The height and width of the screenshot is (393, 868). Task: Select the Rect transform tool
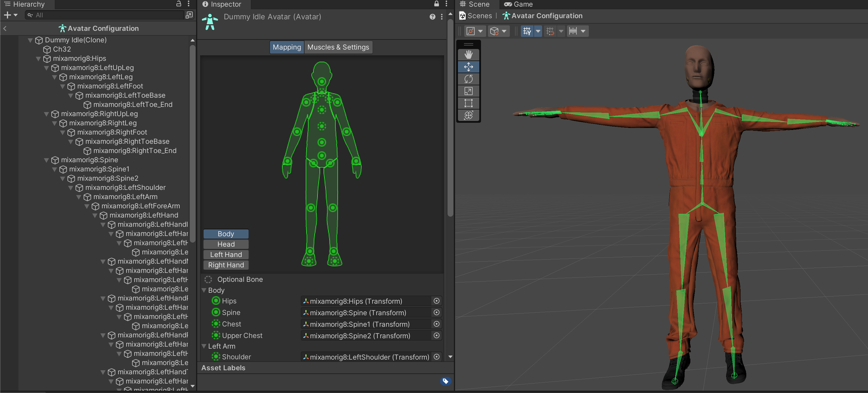(x=468, y=103)
